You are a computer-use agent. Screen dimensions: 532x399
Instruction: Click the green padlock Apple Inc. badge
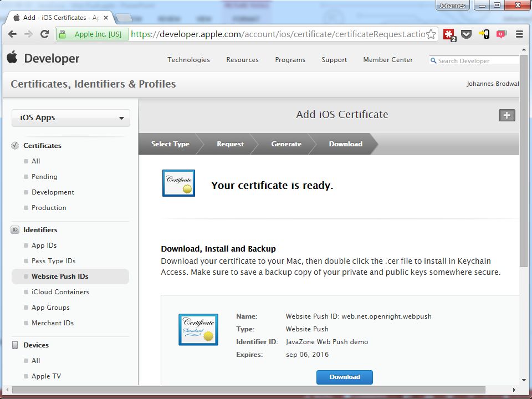[x=93, y=34]
